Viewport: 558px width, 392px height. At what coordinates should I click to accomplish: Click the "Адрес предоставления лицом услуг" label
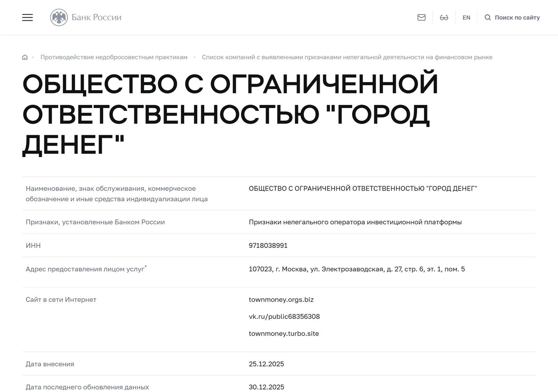point(86,269)
